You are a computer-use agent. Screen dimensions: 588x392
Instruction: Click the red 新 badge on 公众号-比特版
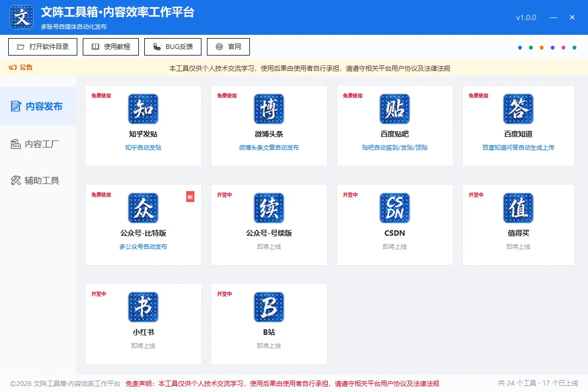pos(190,197)
